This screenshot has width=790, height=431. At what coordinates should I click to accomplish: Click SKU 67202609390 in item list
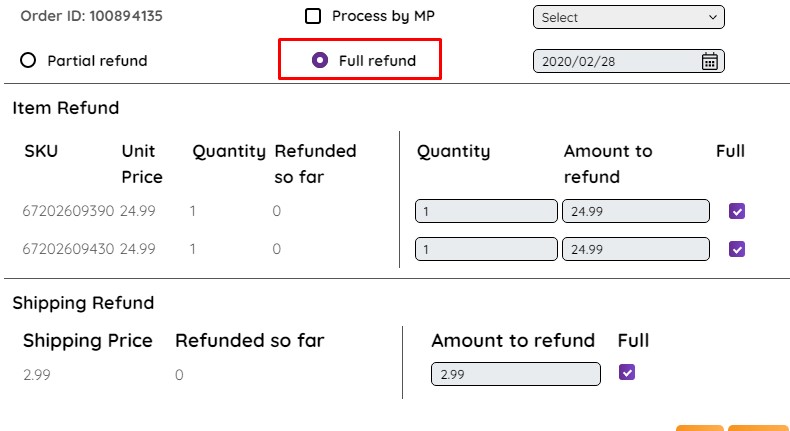(68, 211)
